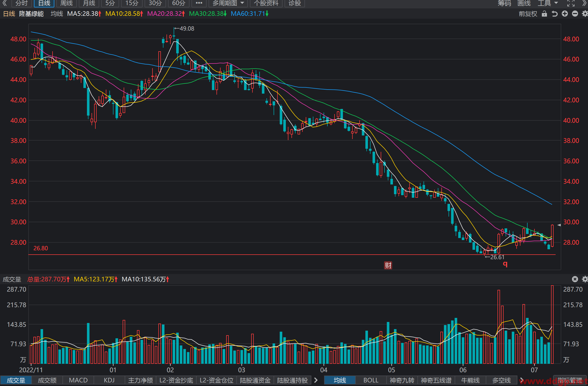Go forward with the right double-chevron icon
This screenshot has width=588, height=386.
coord(584,3)
